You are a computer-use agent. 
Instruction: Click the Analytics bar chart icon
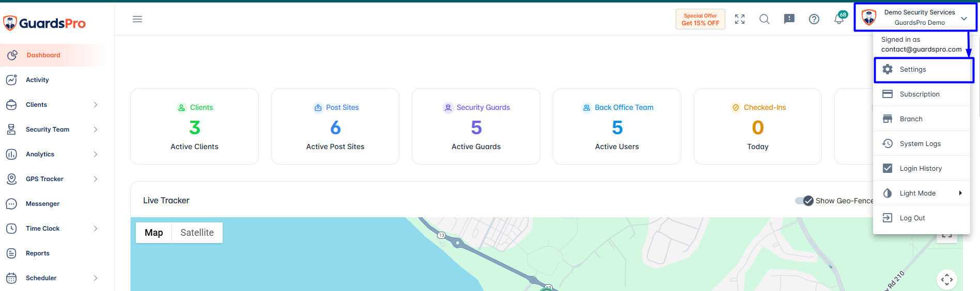[x=11, y=154]
